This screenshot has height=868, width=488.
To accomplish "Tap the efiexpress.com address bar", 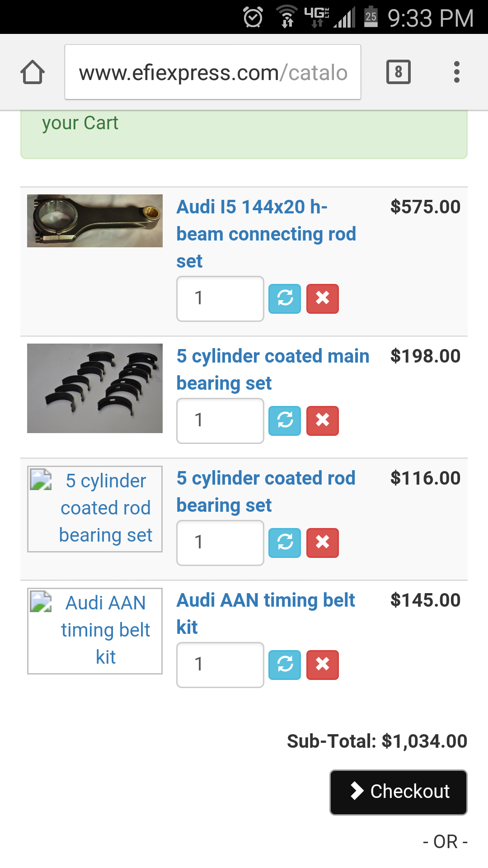I will tap(212, 72).
